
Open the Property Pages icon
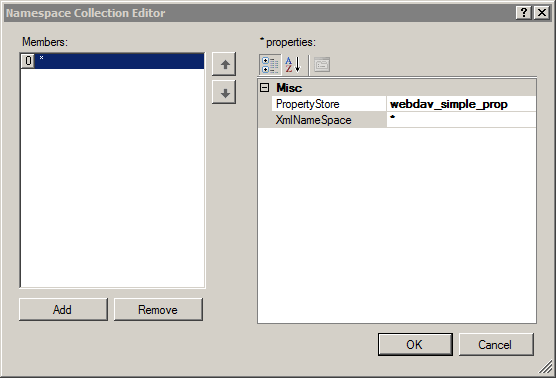pyautogui.click(x=322, y=65)
